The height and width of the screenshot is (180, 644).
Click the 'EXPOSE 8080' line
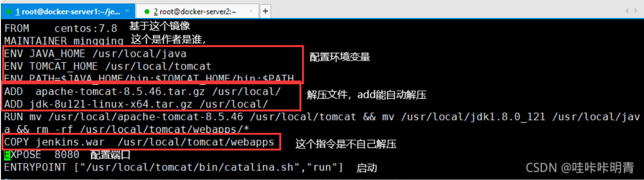tap(42, 155)
